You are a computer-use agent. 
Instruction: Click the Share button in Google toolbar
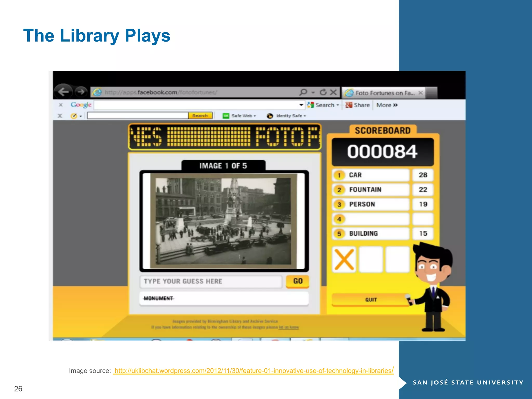(357, 105)
